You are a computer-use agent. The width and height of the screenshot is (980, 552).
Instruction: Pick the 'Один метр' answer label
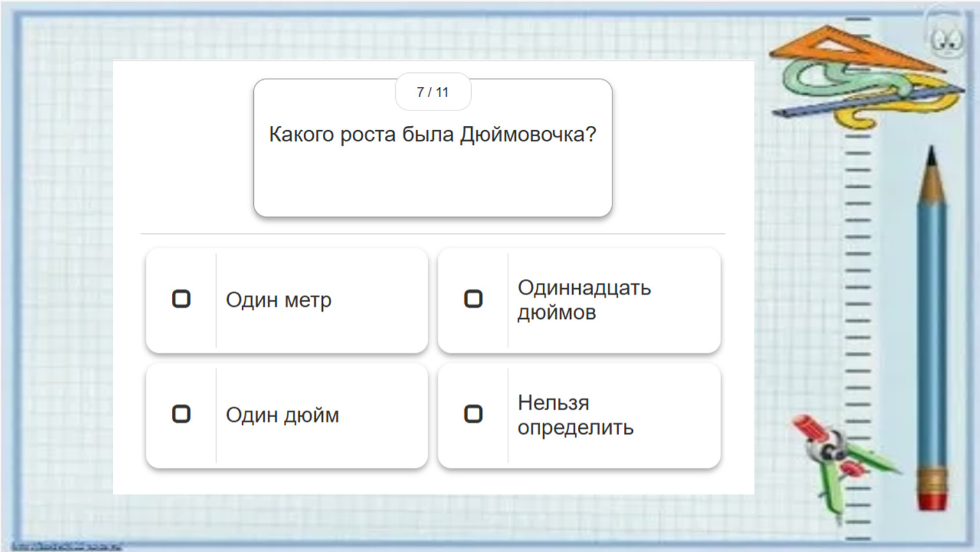click(x=278, y=300)
